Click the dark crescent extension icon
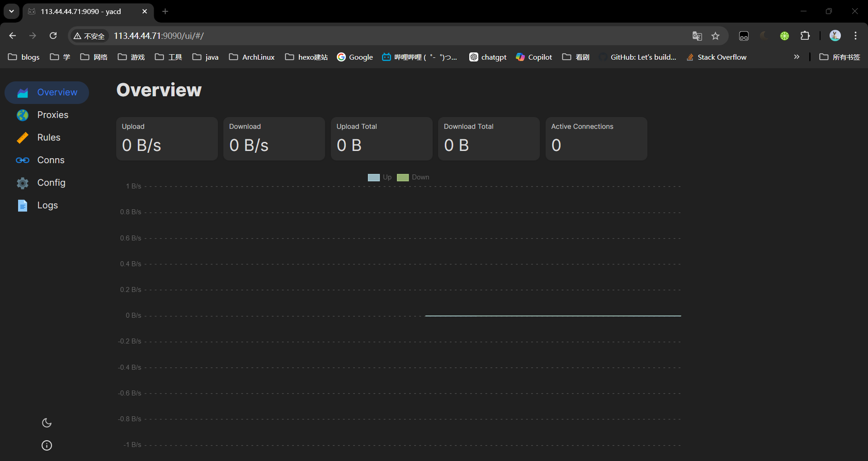 [764, 36]
